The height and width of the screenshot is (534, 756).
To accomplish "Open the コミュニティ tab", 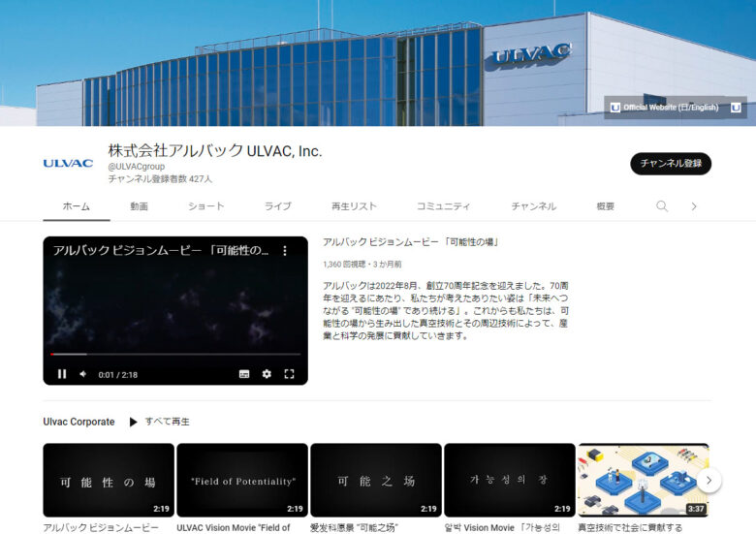I will coord(443,206).
